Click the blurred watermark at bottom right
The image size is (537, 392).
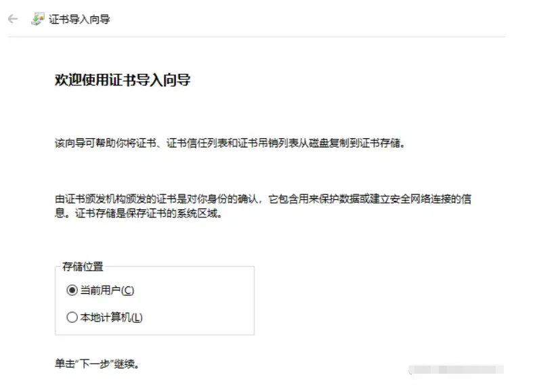456,370
